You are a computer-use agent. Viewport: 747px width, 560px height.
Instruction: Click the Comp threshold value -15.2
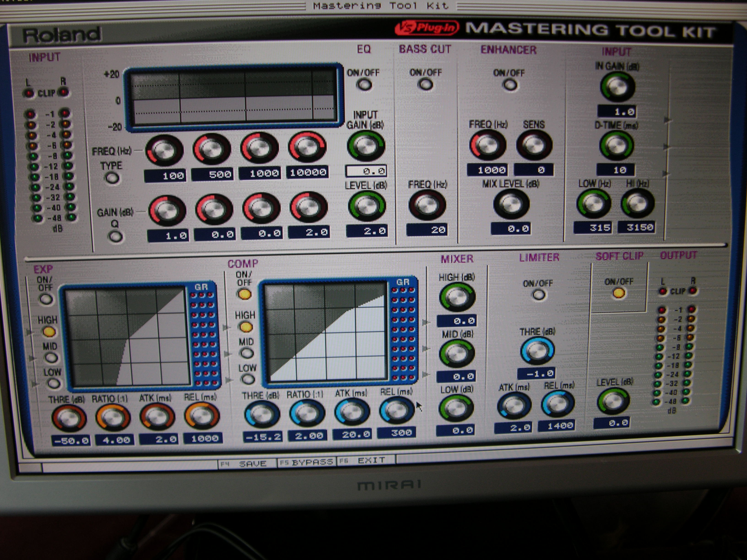pos(263,437)
